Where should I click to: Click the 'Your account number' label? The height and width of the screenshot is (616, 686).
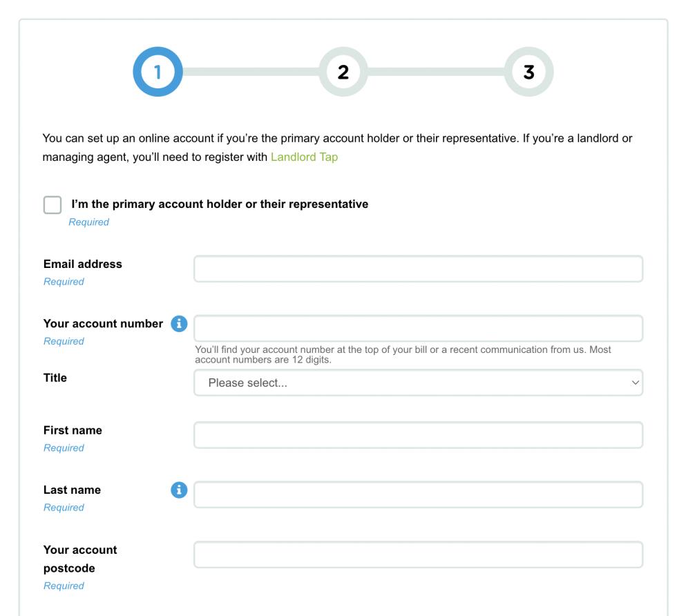point(103,323)
